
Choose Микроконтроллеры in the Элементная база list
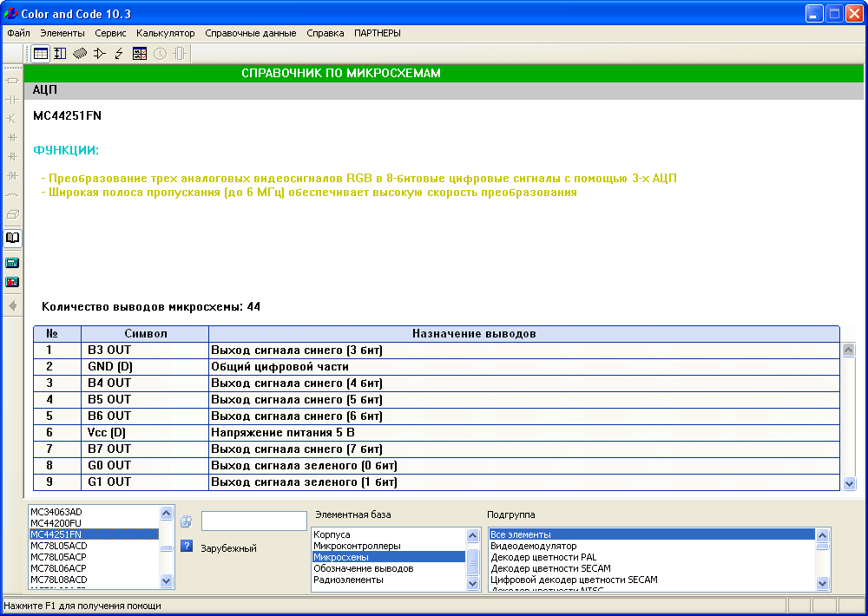pyautogui.click(x=389, y=547)
